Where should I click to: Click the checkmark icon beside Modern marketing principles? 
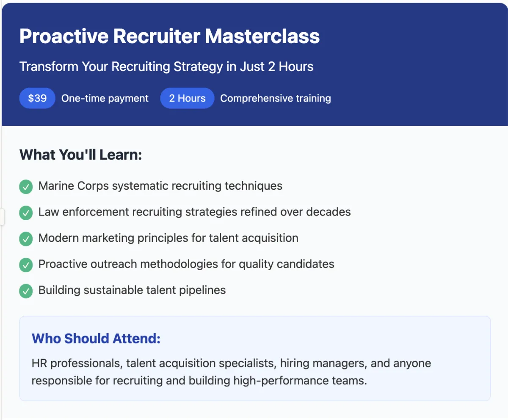click(26, 239)
